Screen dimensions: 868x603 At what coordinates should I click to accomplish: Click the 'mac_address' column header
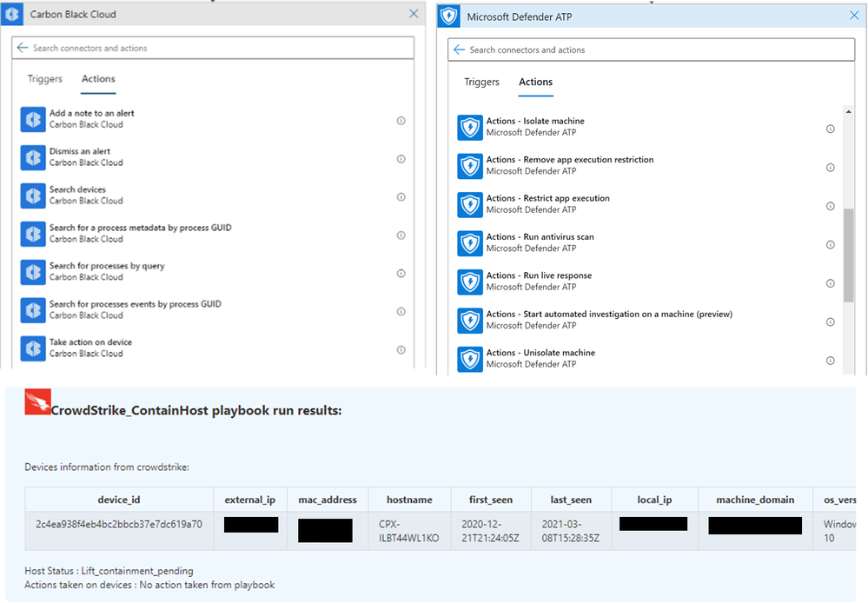point(328,500)
